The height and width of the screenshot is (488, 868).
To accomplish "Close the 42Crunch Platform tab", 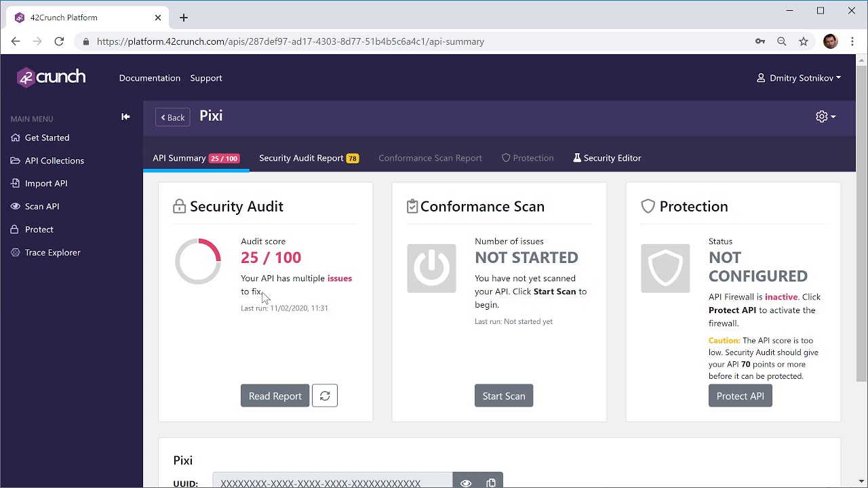I will tap(158, 18).
